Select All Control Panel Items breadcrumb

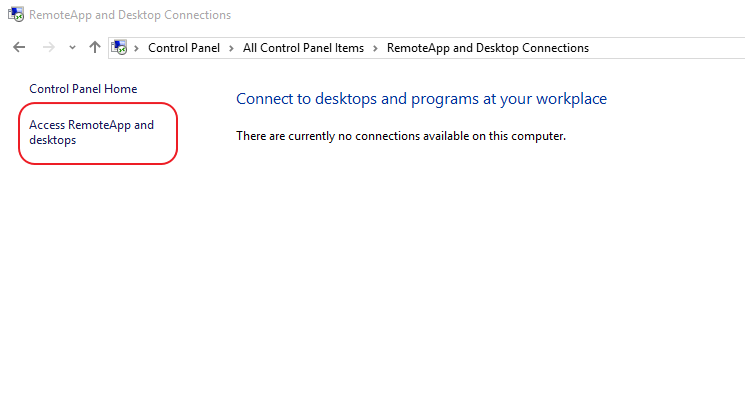click(304, 48)
